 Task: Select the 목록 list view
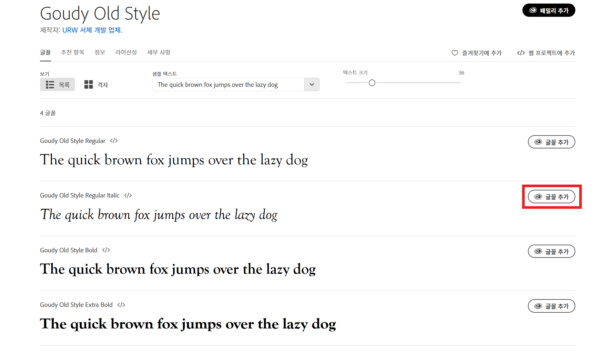[57, 85]
